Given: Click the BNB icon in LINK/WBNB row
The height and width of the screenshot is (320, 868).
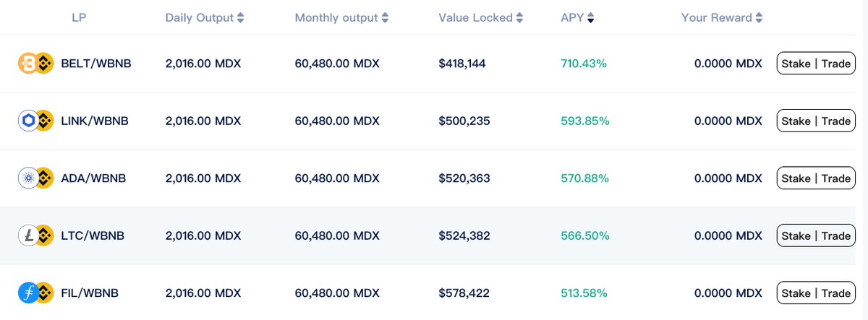Looking at the screenshot, I should click(45, 121).
